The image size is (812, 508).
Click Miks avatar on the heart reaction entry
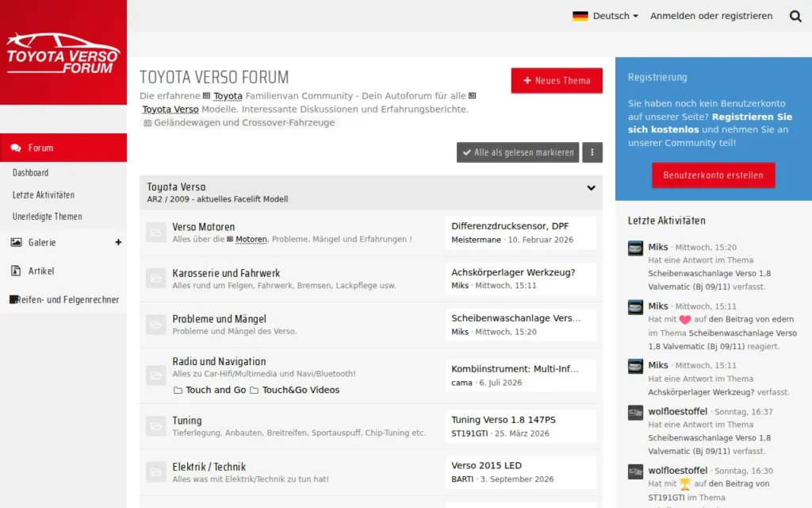635,307
